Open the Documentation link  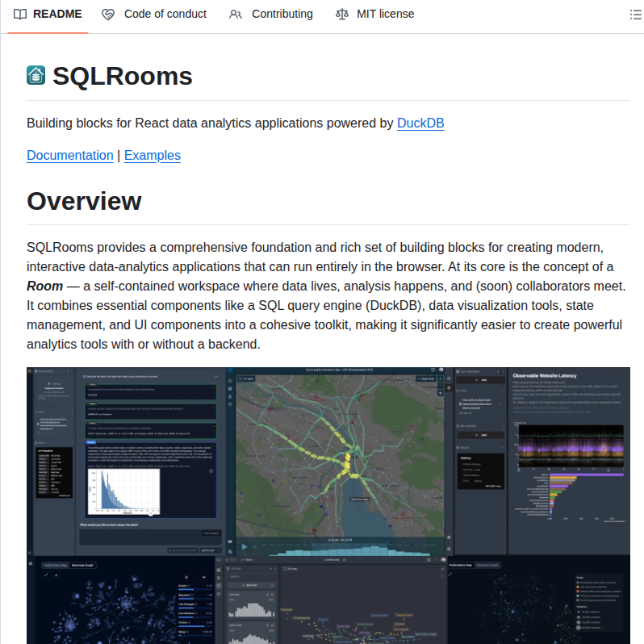(x=70, y=156)
